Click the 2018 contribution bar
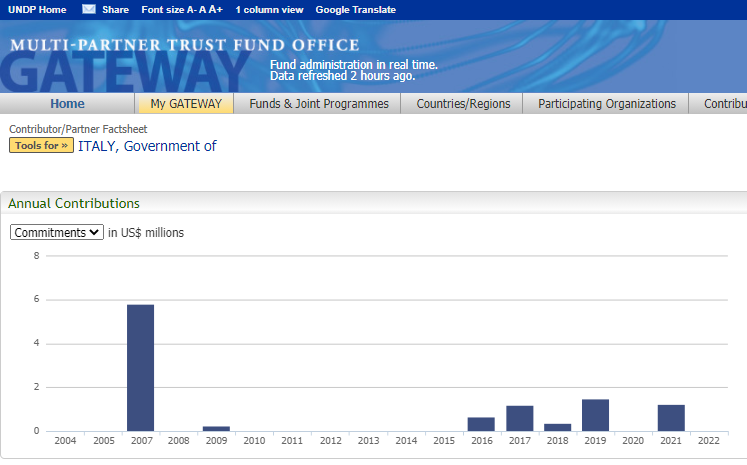The height and width of the screenshot is (465, 747). [557, 427]
